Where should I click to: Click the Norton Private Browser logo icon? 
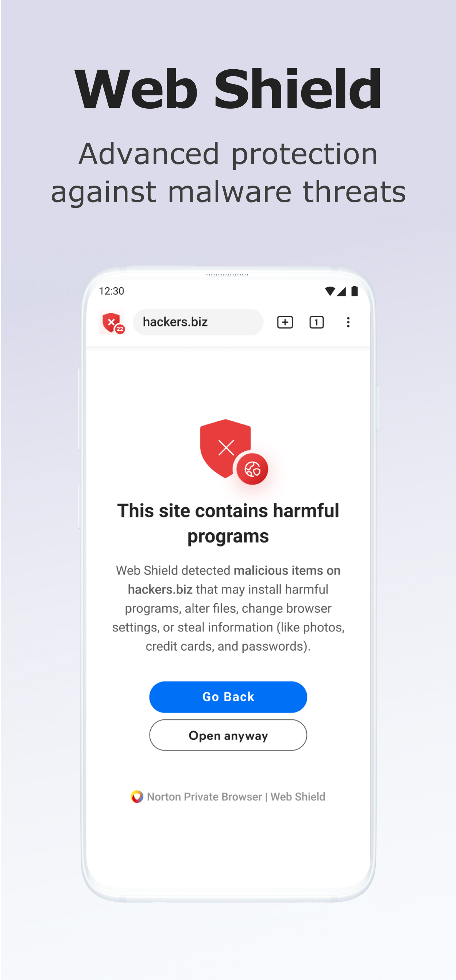(137, 796)
